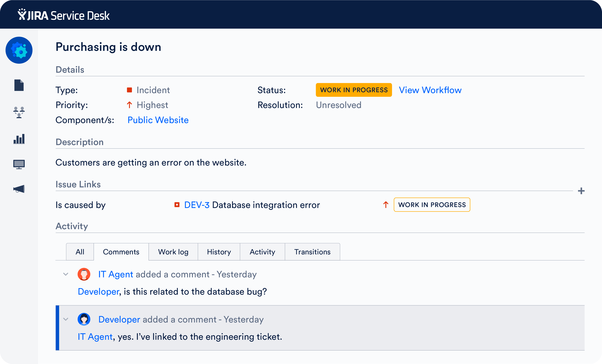Click the blue gear project avatar
The height and width of the screenshot is (364, 602).
coord(19,50)
